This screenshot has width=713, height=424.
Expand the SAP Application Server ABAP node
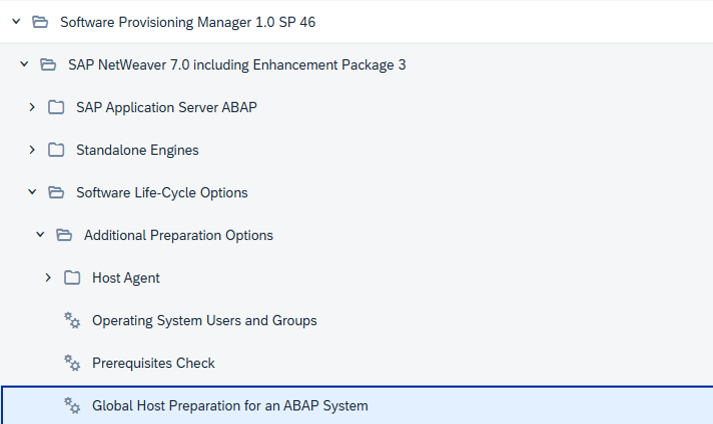[x=32, y=108]
